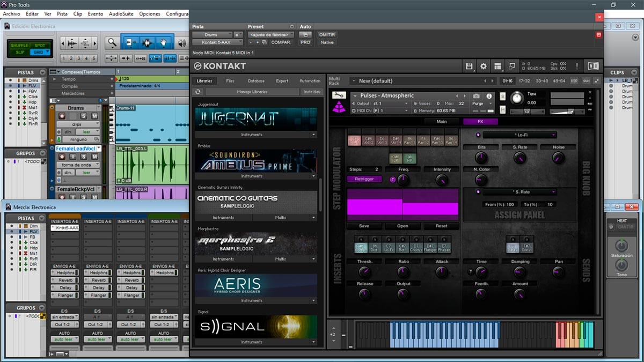Open the Drums track selector dropdown in plugin header
Viewport: 644px width, 362px height.
[212, 34]
